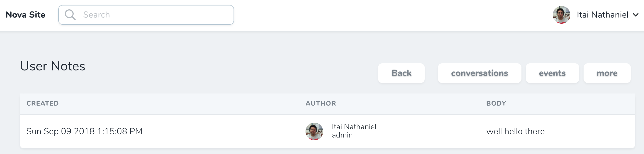
Task: Go to the conversations tab
Action: (479, 73)
